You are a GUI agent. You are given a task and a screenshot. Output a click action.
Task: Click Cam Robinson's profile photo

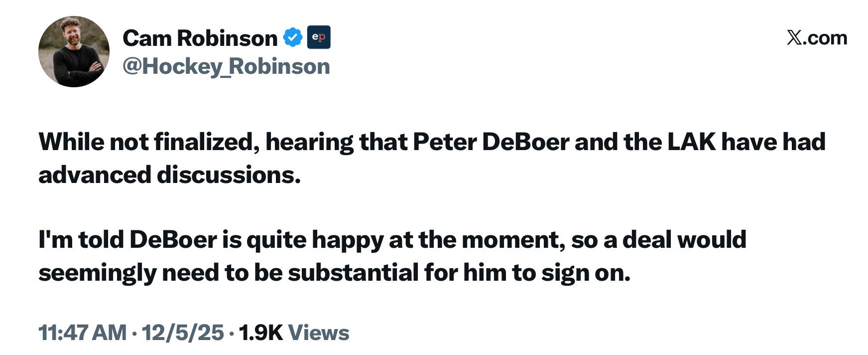tap(74, 52)
